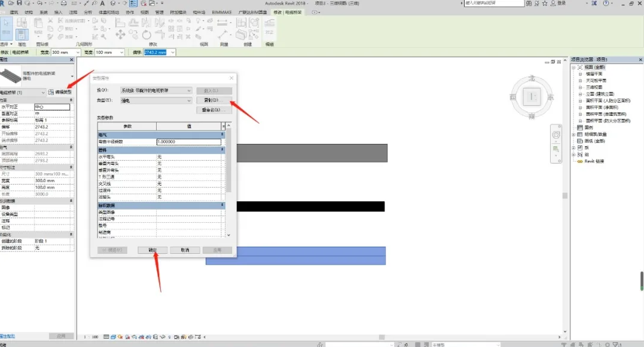Image resolution: width=644 pixels, height=347 pixels.
Task: Click the bend radius multiplier field 1.000000
Action: click(188, 142)
